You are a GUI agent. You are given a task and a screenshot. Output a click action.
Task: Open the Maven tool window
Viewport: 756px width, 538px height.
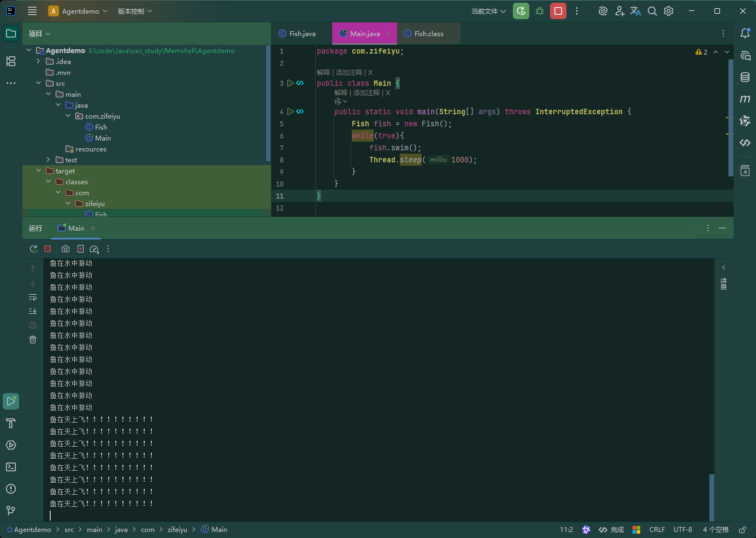745,99
